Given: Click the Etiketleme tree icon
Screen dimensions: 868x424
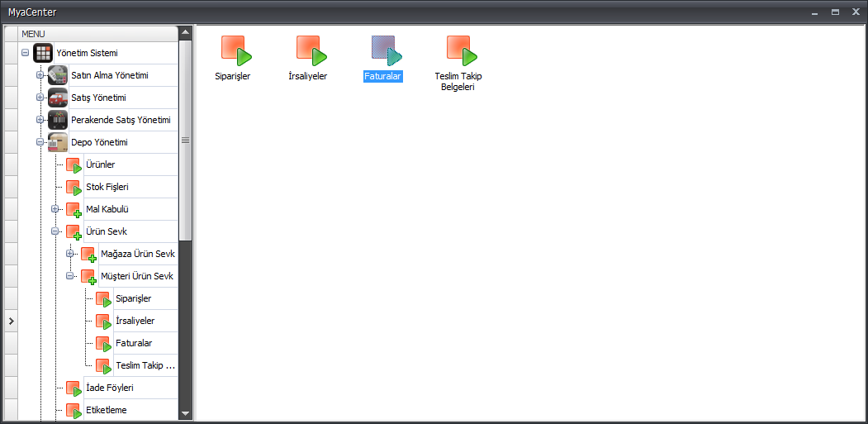Looking at the screenshot, I should [x=74, y=411].
